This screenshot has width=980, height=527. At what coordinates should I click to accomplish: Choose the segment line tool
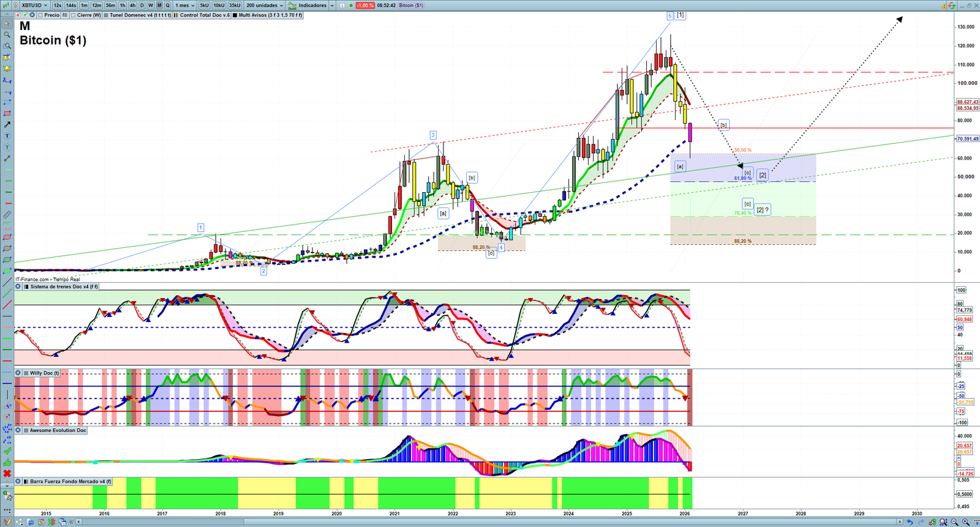click(7, 159)
